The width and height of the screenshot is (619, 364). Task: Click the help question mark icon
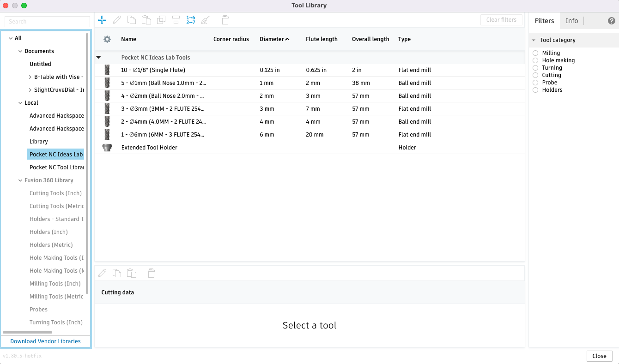pyautogui.click(x=612, y=21)
